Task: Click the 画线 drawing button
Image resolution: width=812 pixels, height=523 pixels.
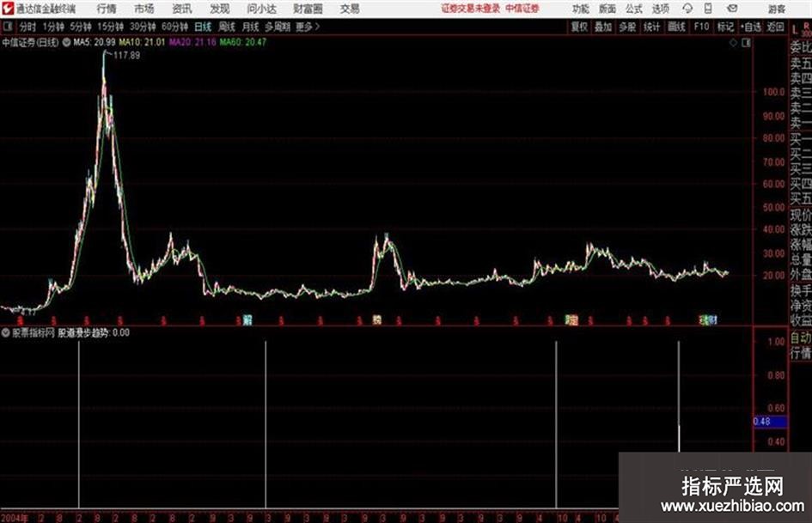Action: [676, 27]
